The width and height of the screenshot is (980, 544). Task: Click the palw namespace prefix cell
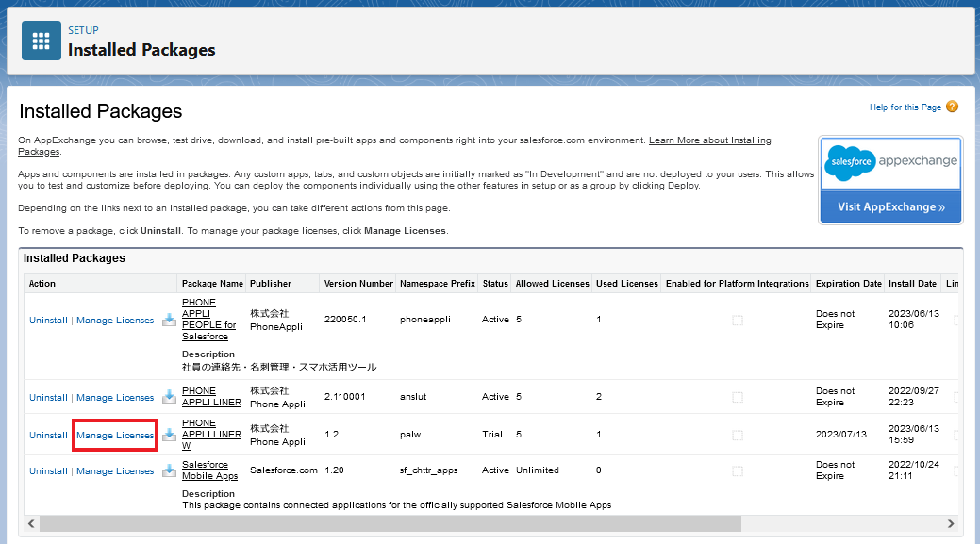pos(410,434)
